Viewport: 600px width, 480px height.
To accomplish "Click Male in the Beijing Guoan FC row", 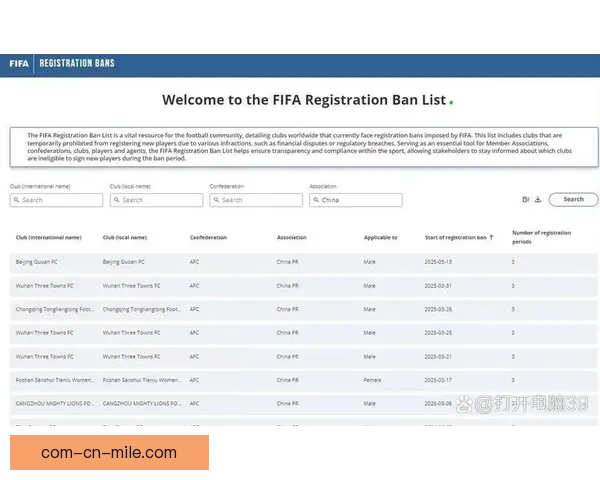I will [369, 262].
